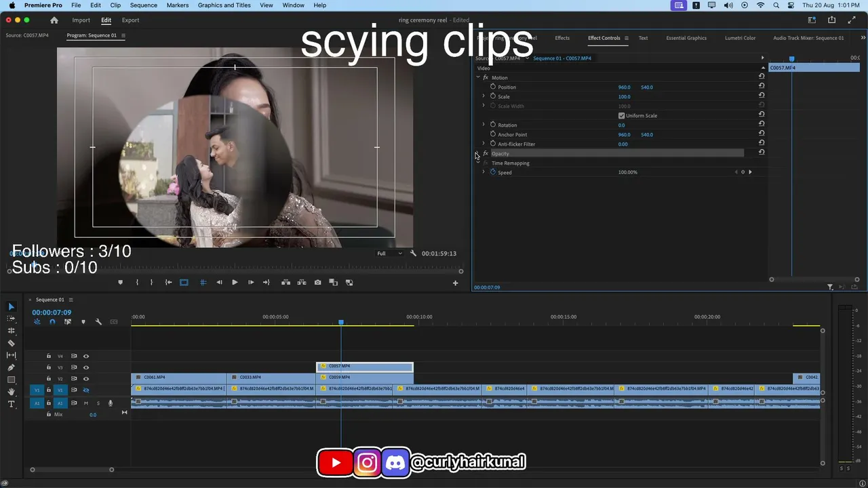Screen dimensions: 868x488
Task: Step back one frame
Action: [x=219, y=283]
